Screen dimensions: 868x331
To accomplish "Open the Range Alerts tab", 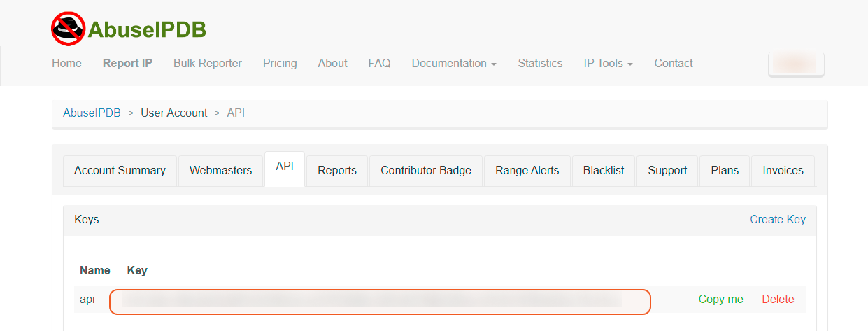I will (x=527, y=171).
